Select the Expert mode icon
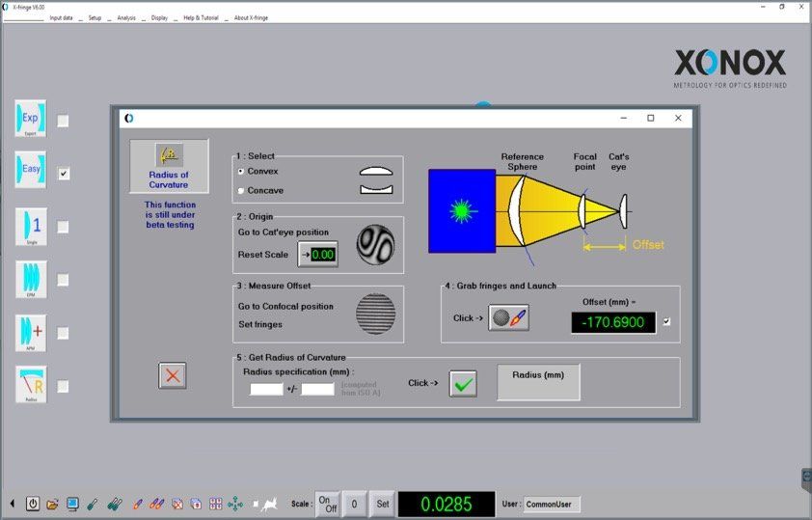The image size is (812, 520). tap(30, 119)
